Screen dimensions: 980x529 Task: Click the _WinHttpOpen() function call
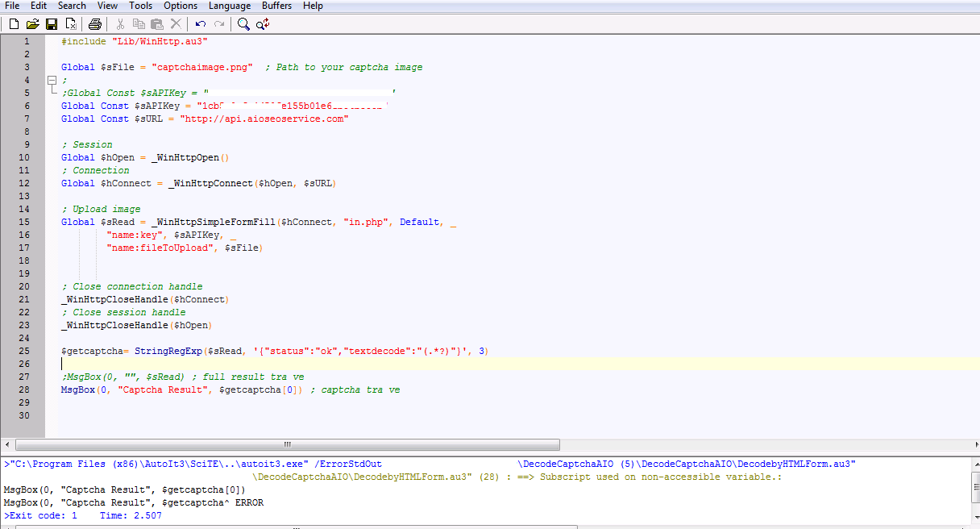click(x=190, y=157)
